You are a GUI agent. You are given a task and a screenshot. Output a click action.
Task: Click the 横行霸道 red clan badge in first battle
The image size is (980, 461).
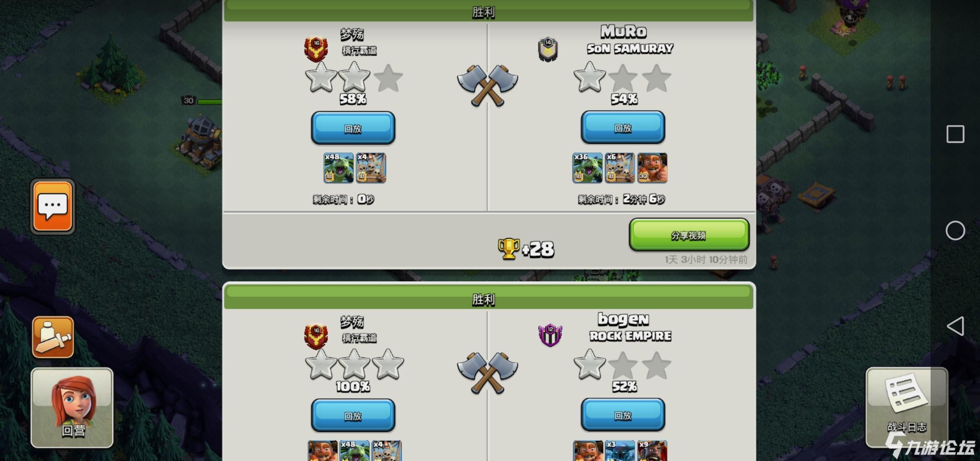tap(316, 49)
